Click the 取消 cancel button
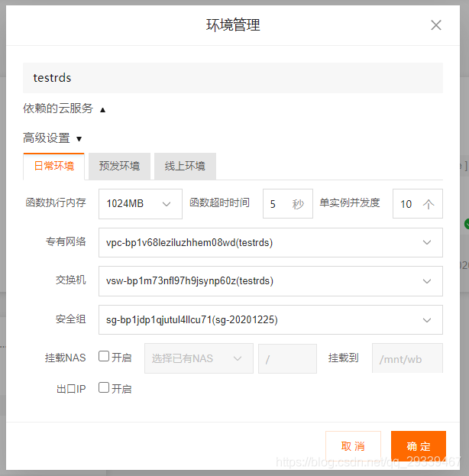This screenshot has height=476, width=469. click(x=353, y=446)
